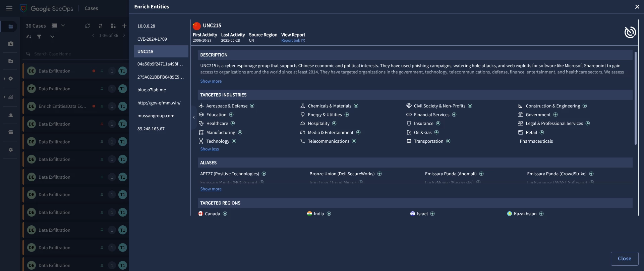
Task: Click the Government building icon
Action: (x=521, y=115)
